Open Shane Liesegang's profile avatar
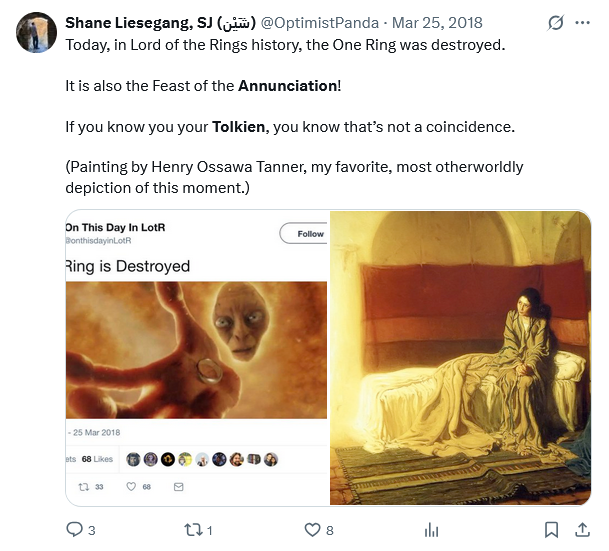The height and width of the screenshot is (551, 609). pos(37,33)
